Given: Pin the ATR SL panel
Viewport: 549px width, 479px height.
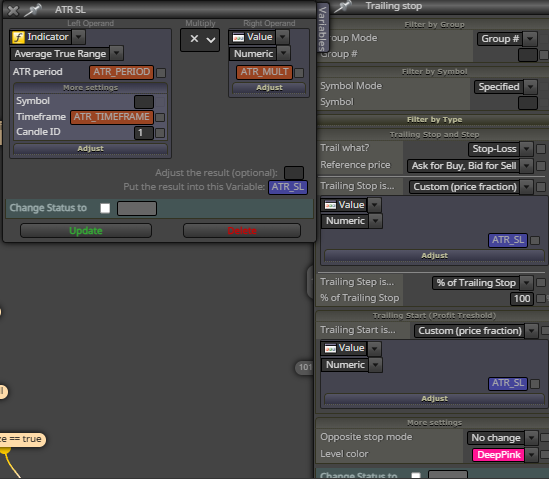Looking at the screenshot, I should pos(33,10).
